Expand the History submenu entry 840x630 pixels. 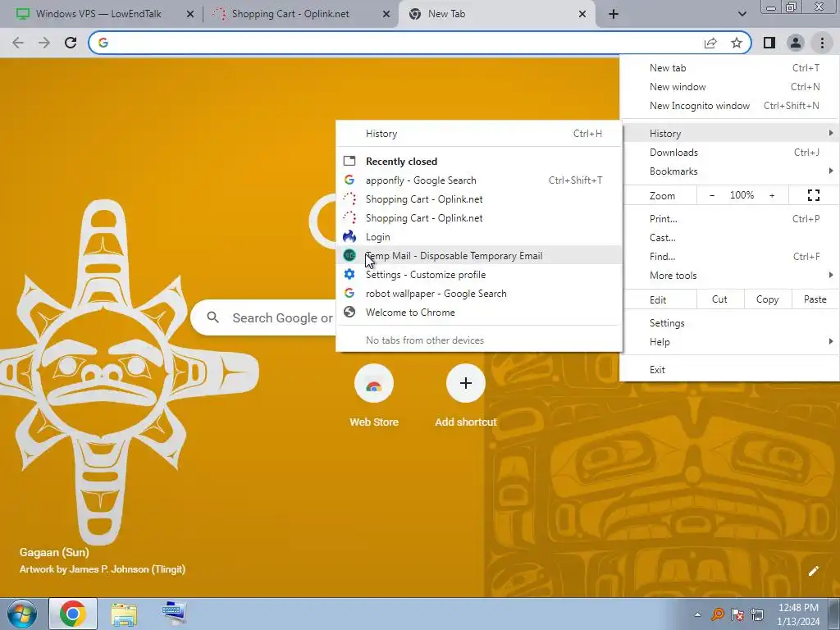click(x=729, y=134)
